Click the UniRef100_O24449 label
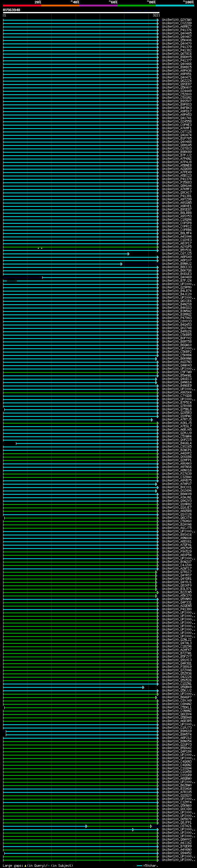Viewport: 197px width, 868px height. coord(177,91)
